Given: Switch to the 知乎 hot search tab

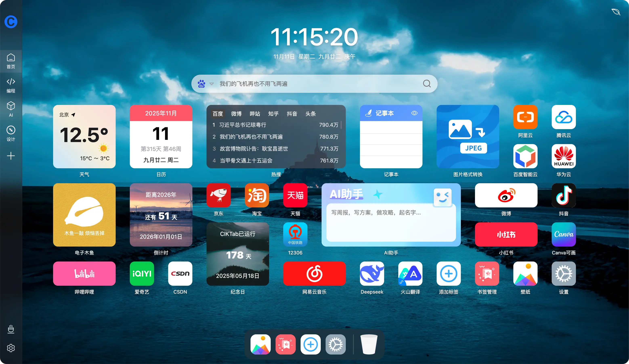Looking at the screenshot, I should [x=273, y=114].
